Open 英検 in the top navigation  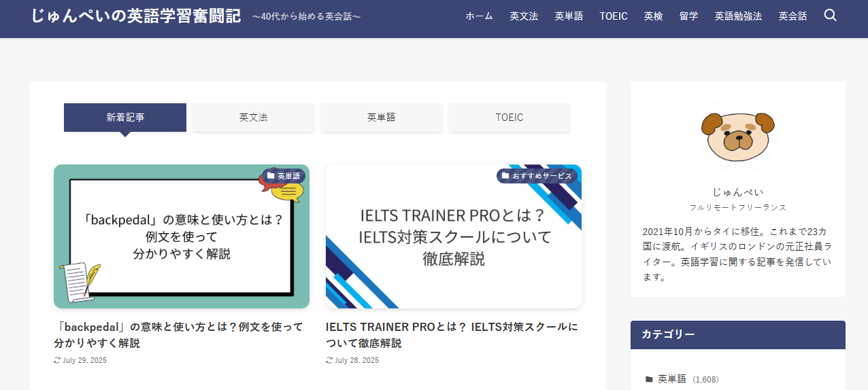(653, 16)
